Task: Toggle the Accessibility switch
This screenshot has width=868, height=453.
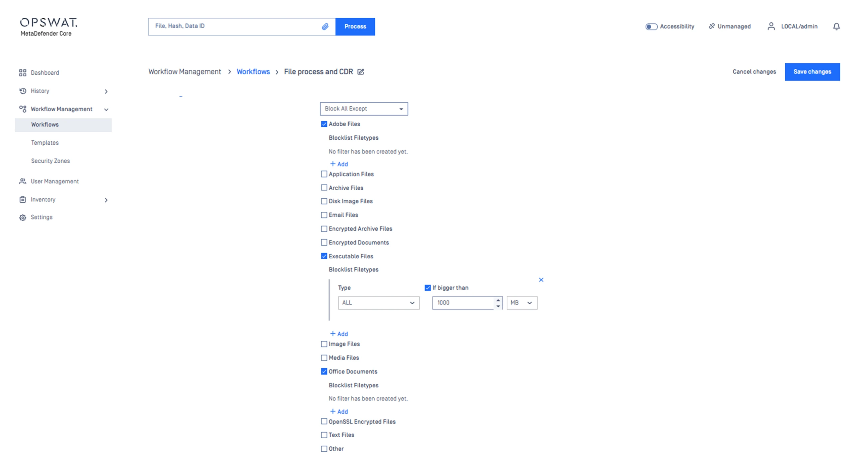Action: click(x=651, y=26)
